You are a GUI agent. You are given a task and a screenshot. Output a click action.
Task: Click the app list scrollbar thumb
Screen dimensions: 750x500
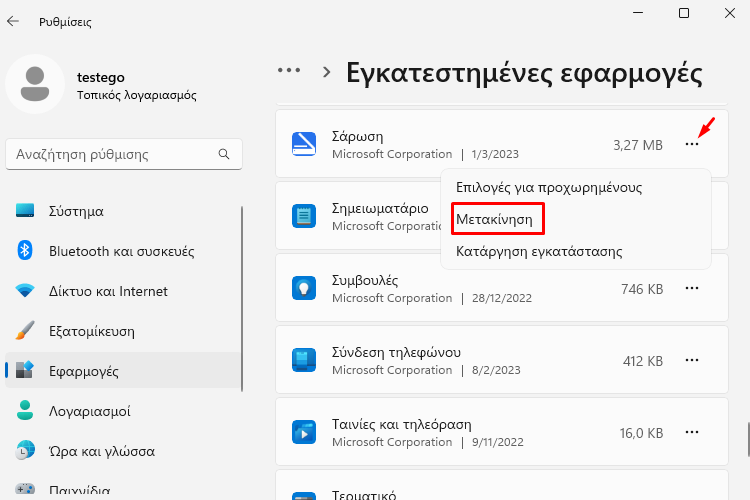coord(748,439)
